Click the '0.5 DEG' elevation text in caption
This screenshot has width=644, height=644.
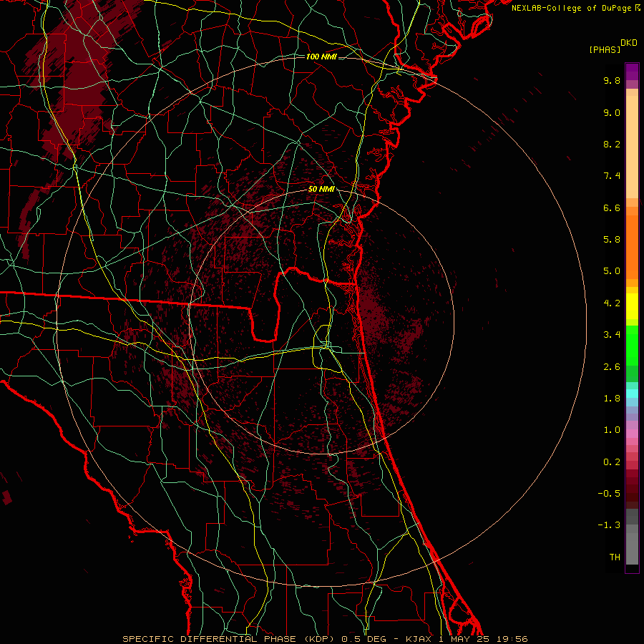pos(364,639)
